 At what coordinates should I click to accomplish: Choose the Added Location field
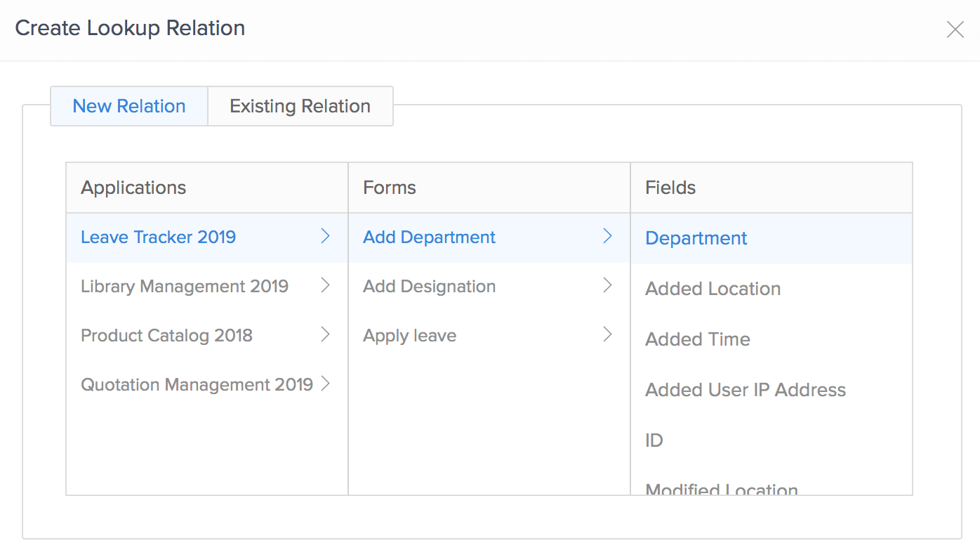[713, 289]
